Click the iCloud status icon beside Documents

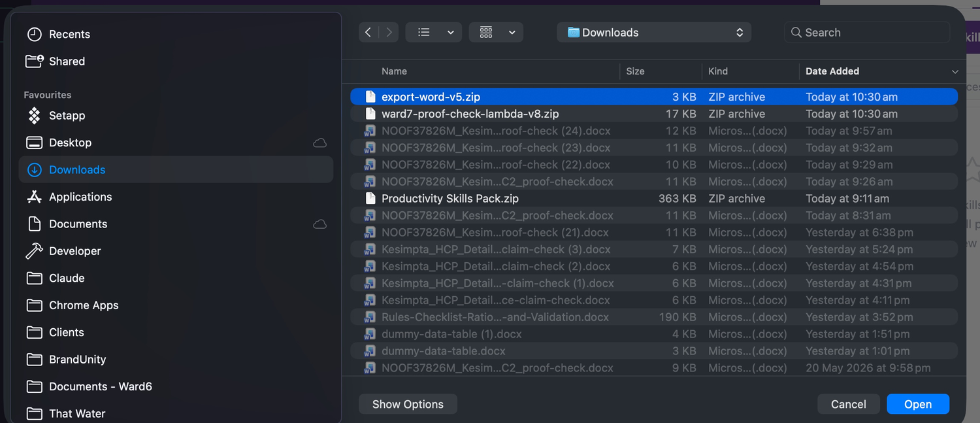coord(320,224)
